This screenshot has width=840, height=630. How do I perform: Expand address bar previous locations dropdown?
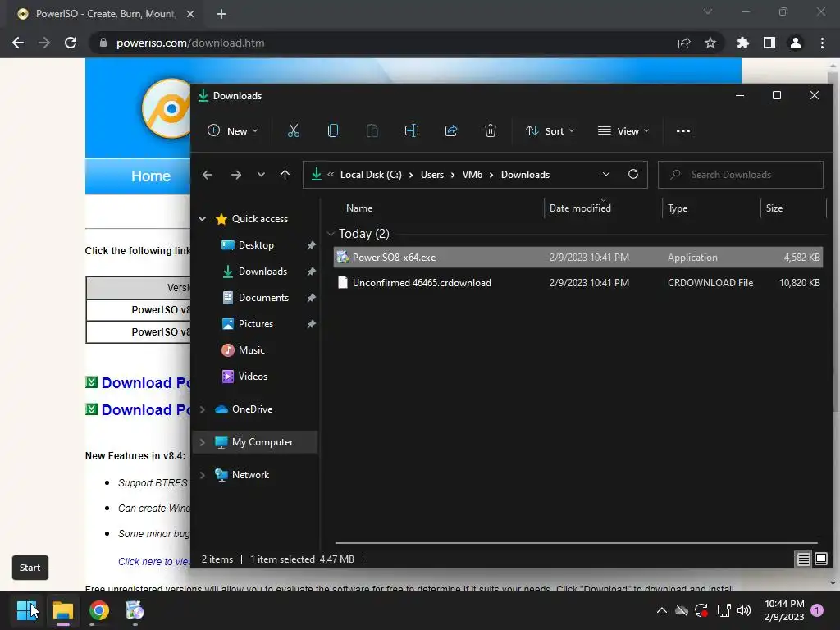pos(606,174)
